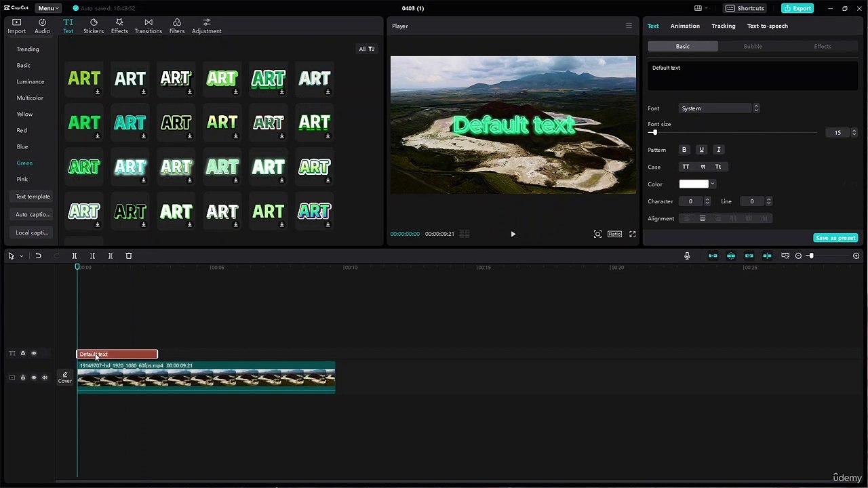The image size is (868, 488).
Task: Expand the Text template category
Action: [x=33, y=197]
